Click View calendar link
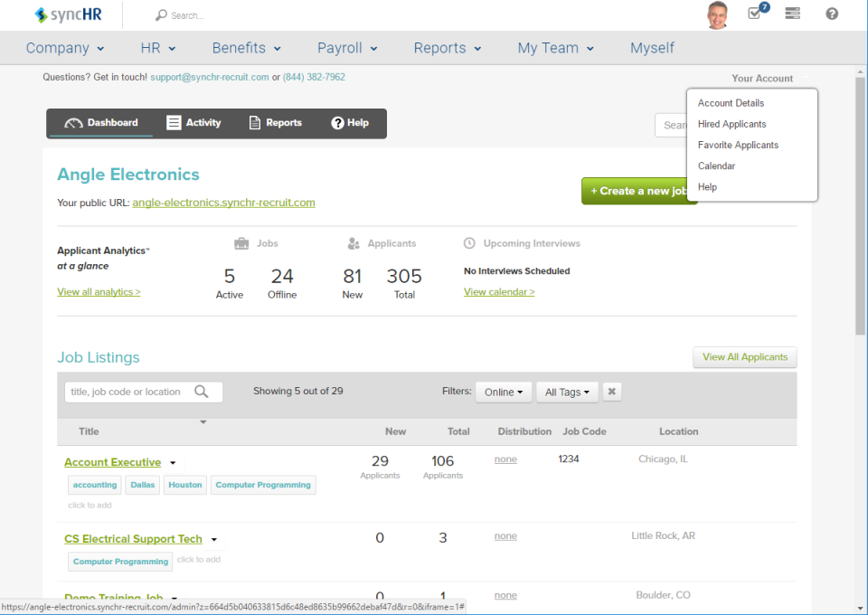This screenshot has height=615, width=868. tap(499, 292)
